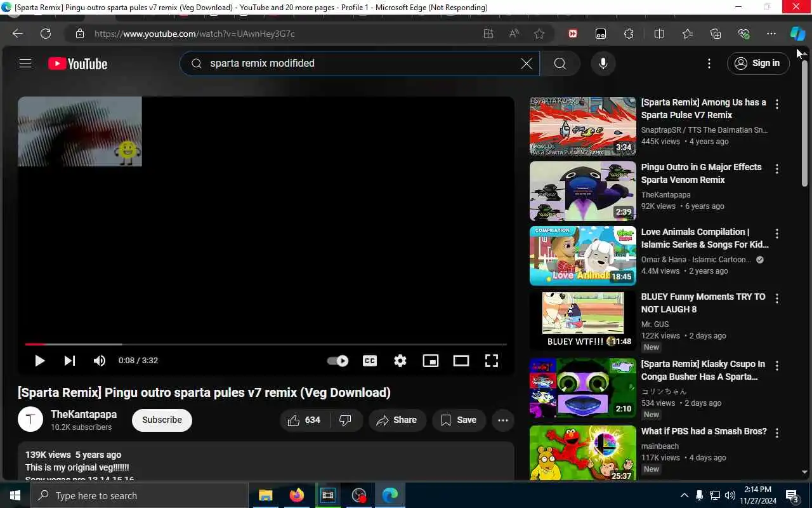This screenshot has width=812, height=508.
Task: Open Klasky Csupo Conga Busher thumbnail
Action: [x=583, y=388]
